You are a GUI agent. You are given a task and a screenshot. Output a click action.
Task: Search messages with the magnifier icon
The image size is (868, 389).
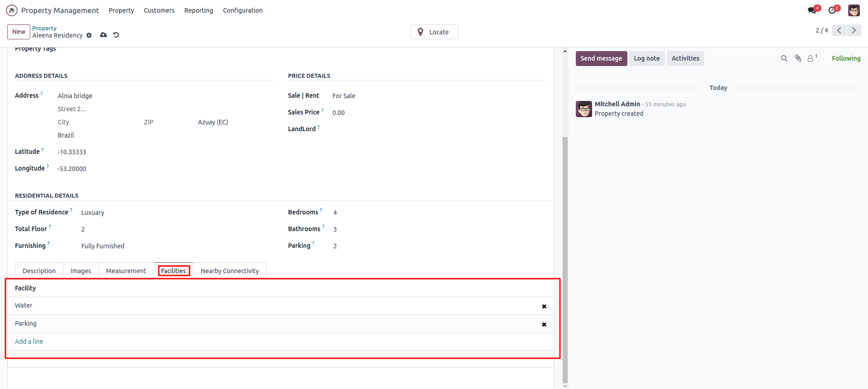784,58
